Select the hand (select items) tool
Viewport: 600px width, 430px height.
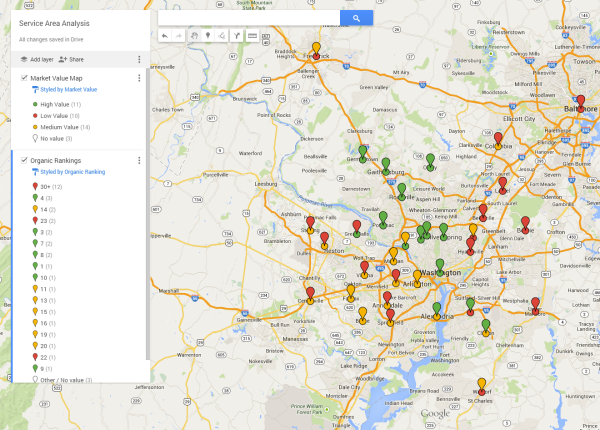[194, 36]
